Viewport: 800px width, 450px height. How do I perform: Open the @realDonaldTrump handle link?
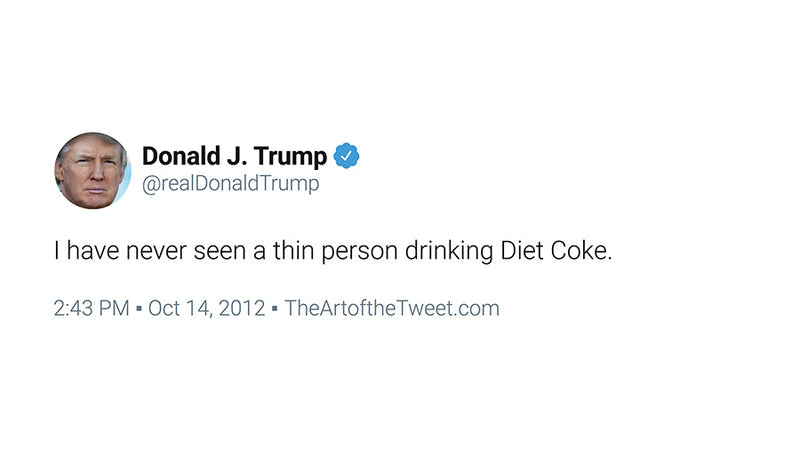coord(230,185)
